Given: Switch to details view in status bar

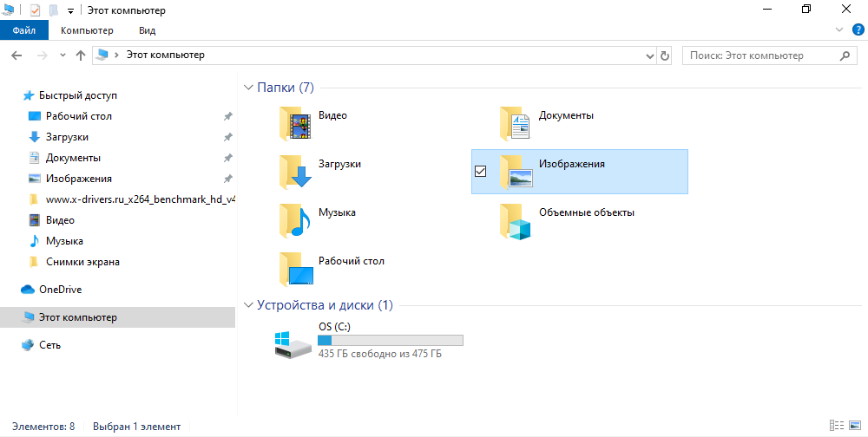Looking at the screenshot, I should tap(835, 426).
